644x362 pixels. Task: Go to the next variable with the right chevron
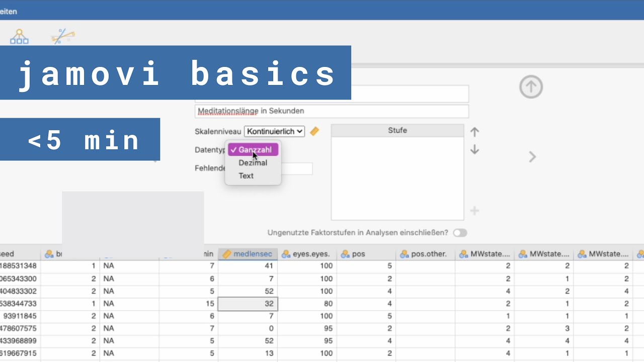pos(532,157)
